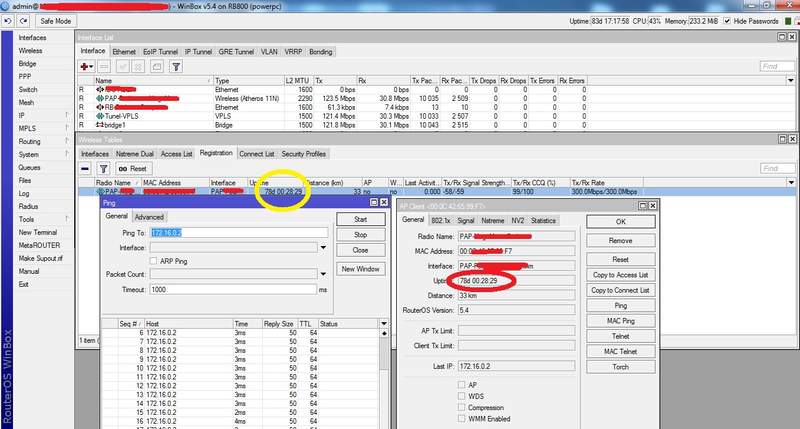Click Copy to Connect List button
800x429 pixels.
coord(620,290)
